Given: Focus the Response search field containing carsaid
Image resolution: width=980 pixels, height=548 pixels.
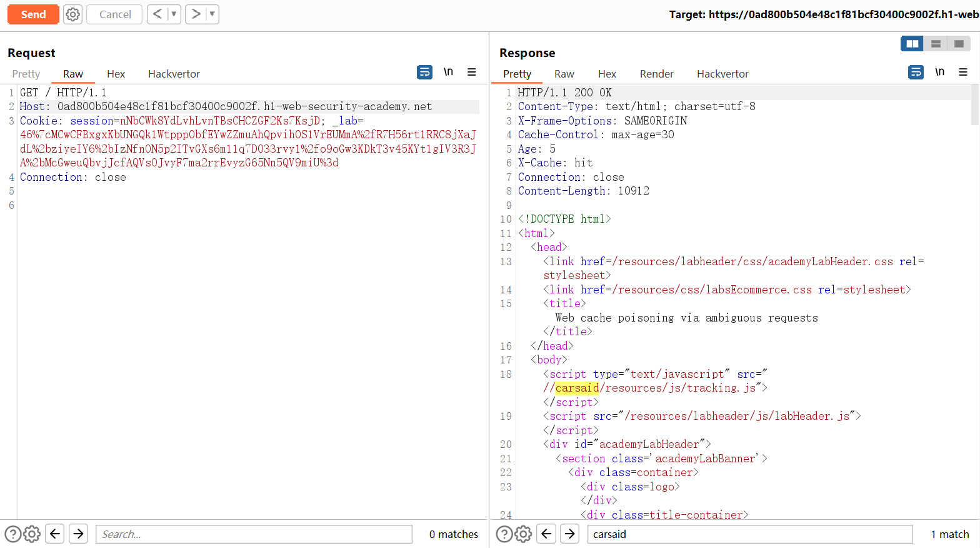Looking at the screenshot, I should (x=749, y=534).
